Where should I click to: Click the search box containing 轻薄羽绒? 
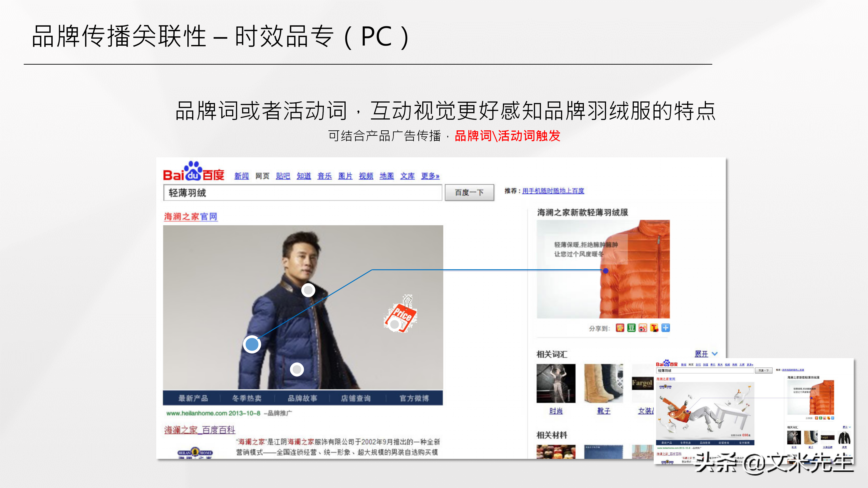pyautogui.click(x=303, y=193)
